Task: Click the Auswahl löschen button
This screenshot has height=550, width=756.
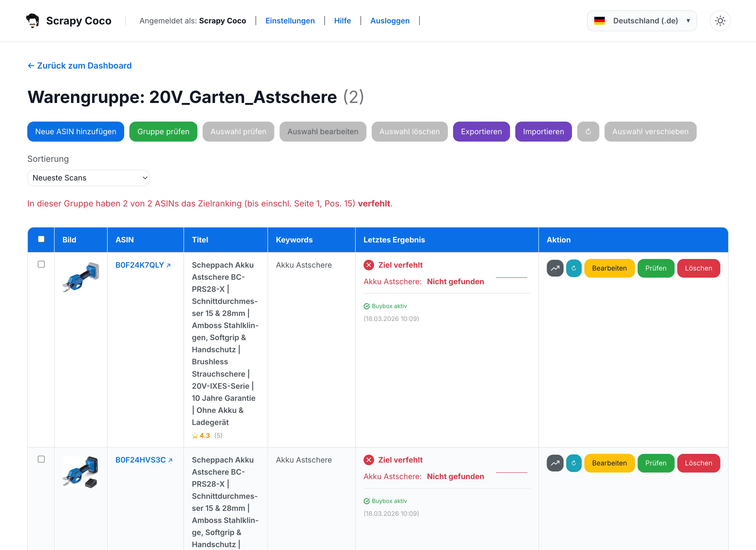Action: (x=410, y=131)
